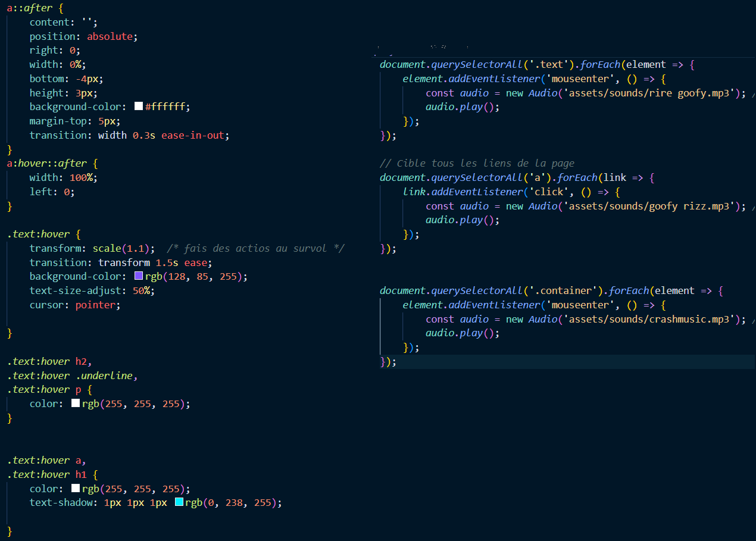Viewport: 756px width, 541px height.
Task: Click the 'Cible tous les liens' comment
Action: click(x=477, y=163)
